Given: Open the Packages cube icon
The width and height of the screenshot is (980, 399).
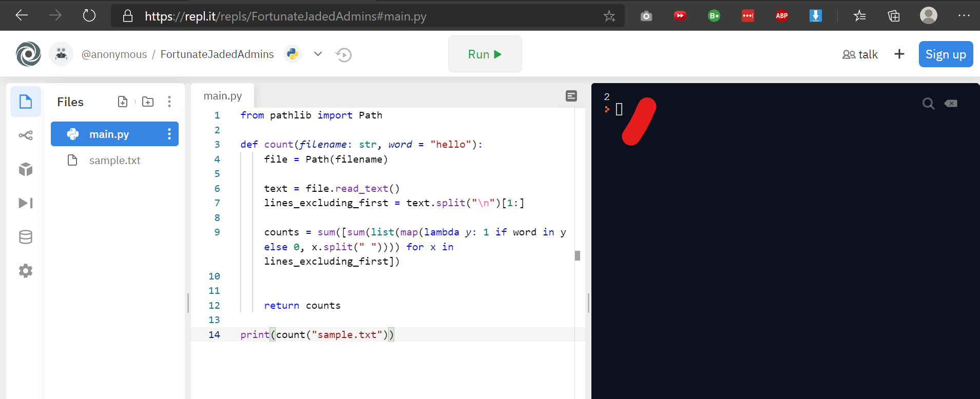Looking at the screenshot, I should (x=26, y=169).
